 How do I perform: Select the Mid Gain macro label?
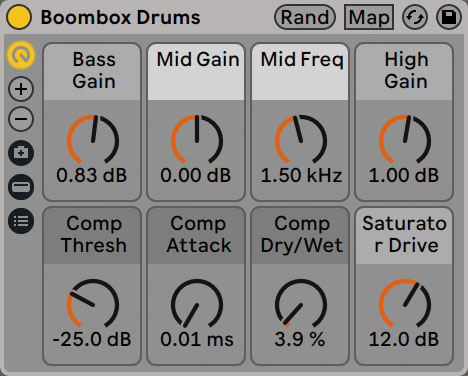(196, 72)
